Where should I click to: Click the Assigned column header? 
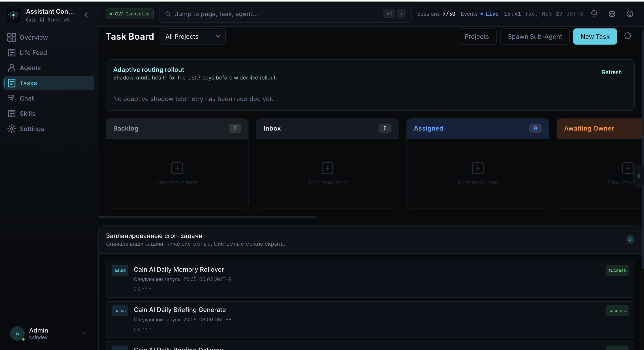(478, 128)
